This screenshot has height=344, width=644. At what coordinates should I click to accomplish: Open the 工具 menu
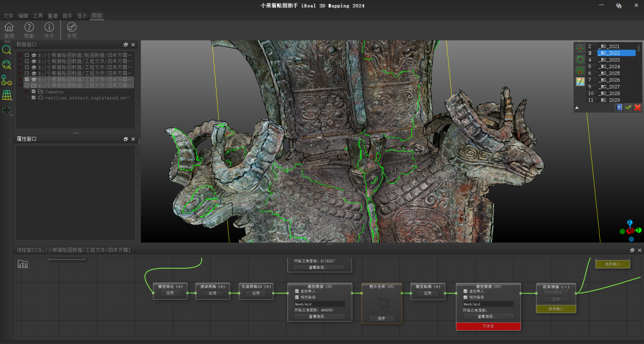[38, 16]
